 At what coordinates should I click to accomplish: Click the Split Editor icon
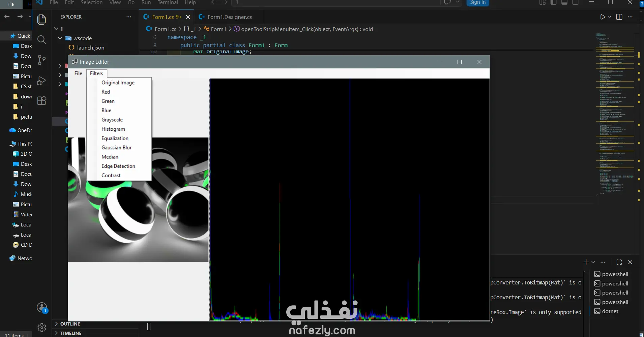619,17
